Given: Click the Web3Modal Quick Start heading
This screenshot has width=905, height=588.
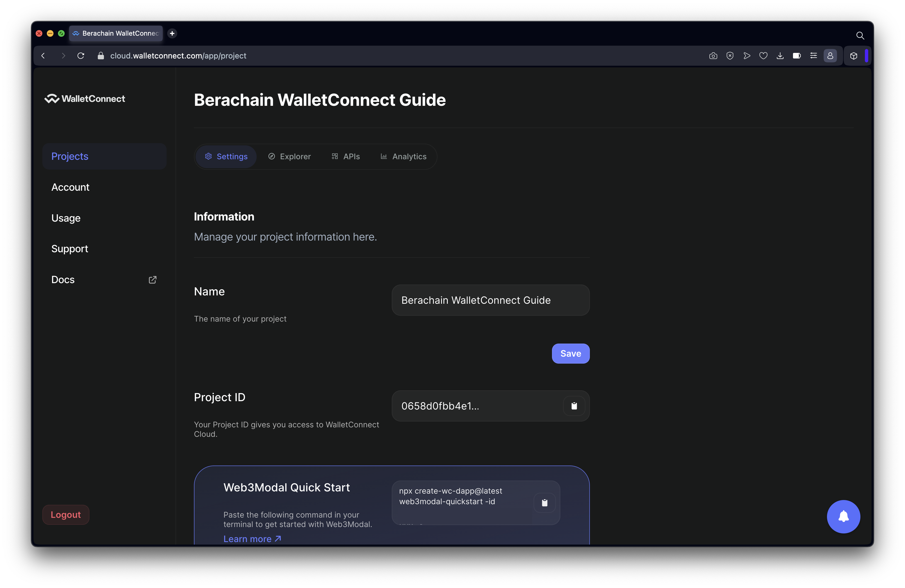Looking at the screenshot, I should pyautogui.click(x=287, y=487).
